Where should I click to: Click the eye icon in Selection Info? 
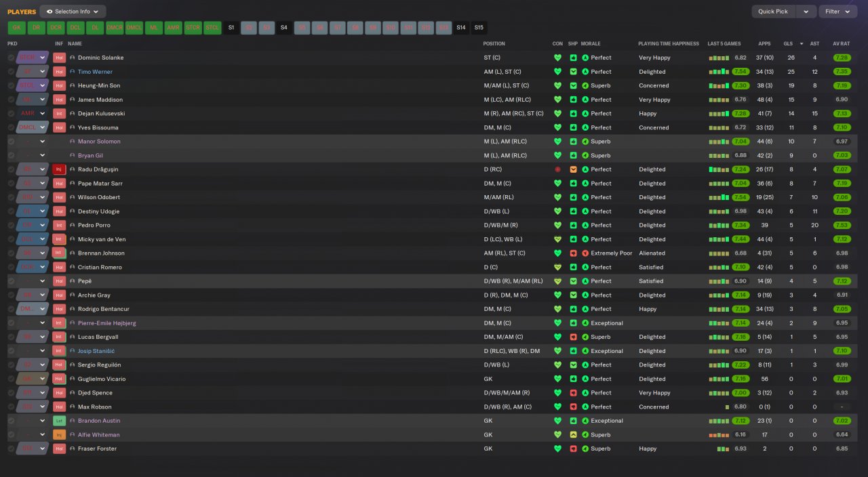tap(50, 12)
